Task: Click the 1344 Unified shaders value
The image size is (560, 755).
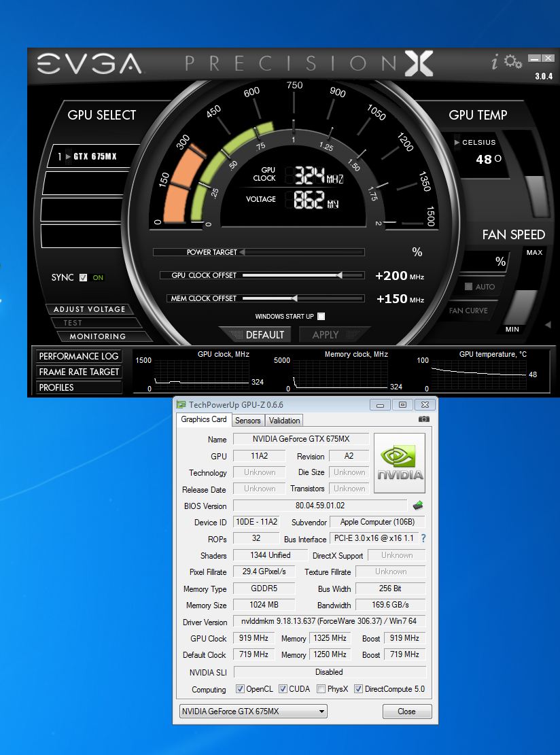Action: click(x=270, y=555)
